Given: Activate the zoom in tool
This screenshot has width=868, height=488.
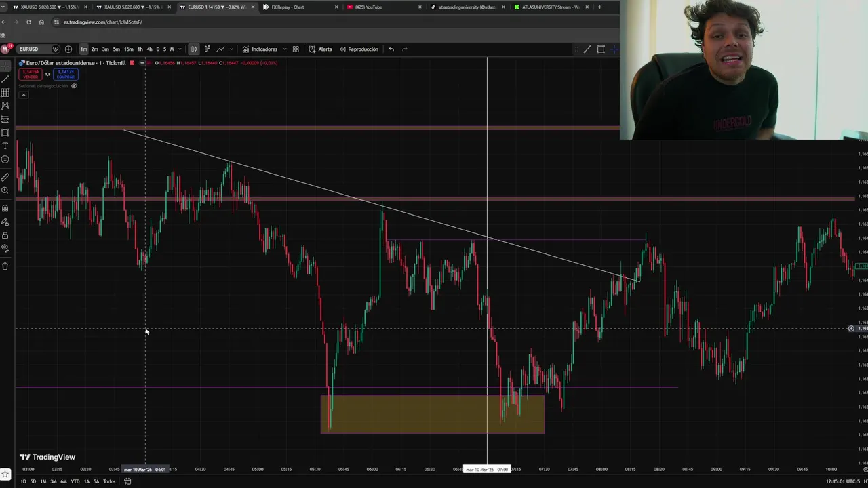Looking at the screenshot, I should [5, 190].
